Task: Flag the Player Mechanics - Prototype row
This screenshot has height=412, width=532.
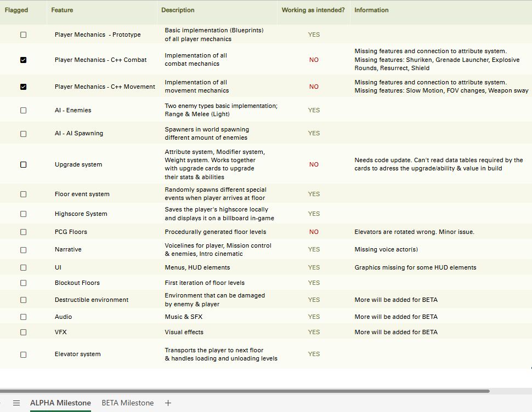Action: [23, 35]
